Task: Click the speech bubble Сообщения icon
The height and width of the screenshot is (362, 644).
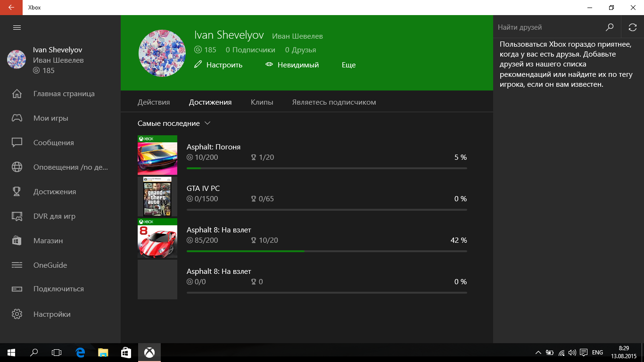Action: click(x=17, y=142)
